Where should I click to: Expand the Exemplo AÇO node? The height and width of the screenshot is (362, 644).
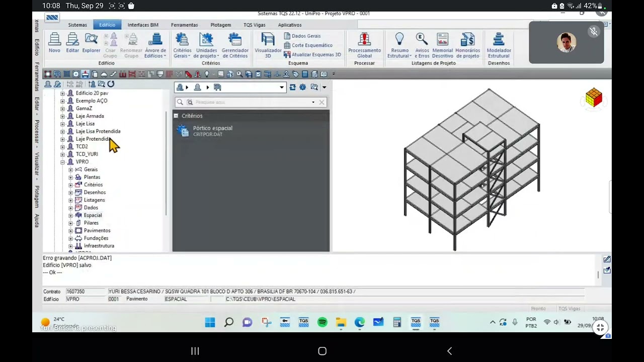(x=62, y=101)
